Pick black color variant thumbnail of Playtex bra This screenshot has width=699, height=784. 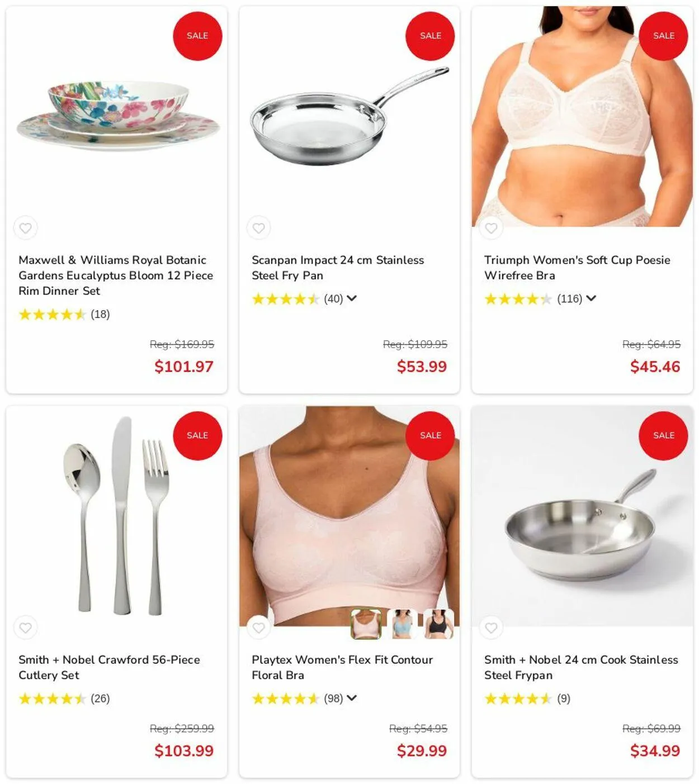[x=438, y=624]
